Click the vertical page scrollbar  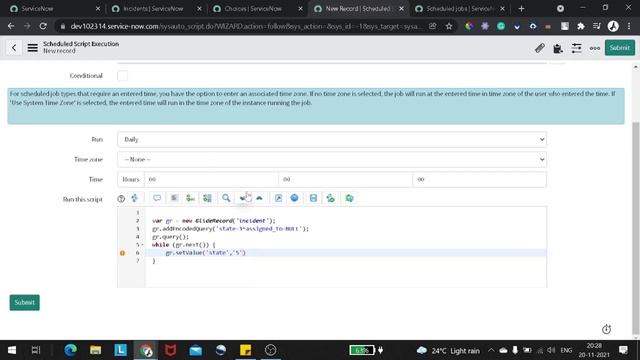click(x=636, y=229)
